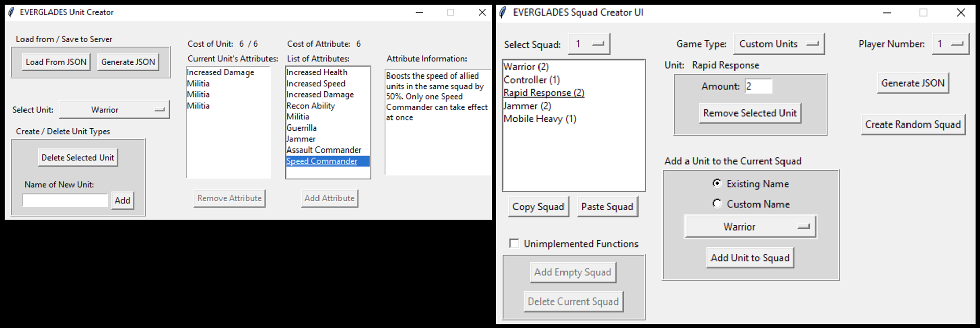Screen dimensions: 980x328
Task: Choose the Custom Name radio option
Action: point(717,204)
